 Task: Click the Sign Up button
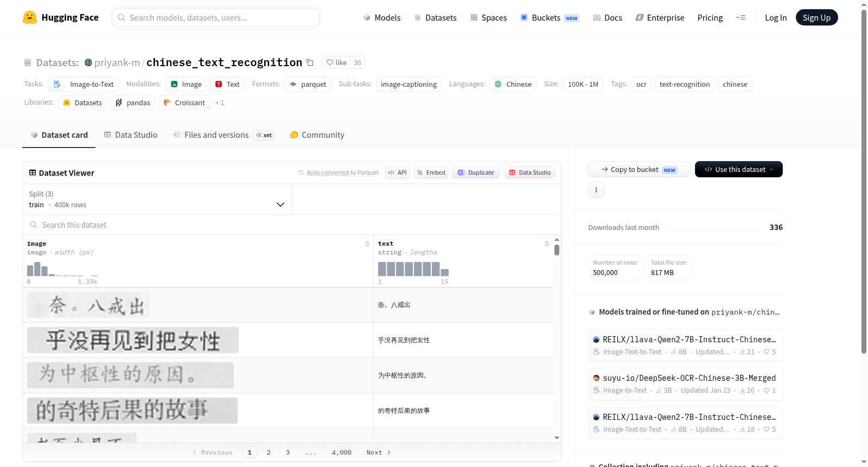[x=816, y=17]
